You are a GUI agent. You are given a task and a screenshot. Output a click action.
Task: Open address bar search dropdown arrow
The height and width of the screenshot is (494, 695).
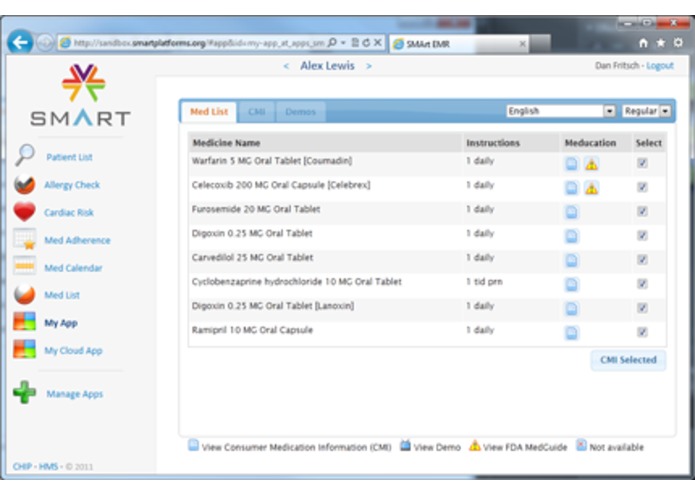coord(343,43)
